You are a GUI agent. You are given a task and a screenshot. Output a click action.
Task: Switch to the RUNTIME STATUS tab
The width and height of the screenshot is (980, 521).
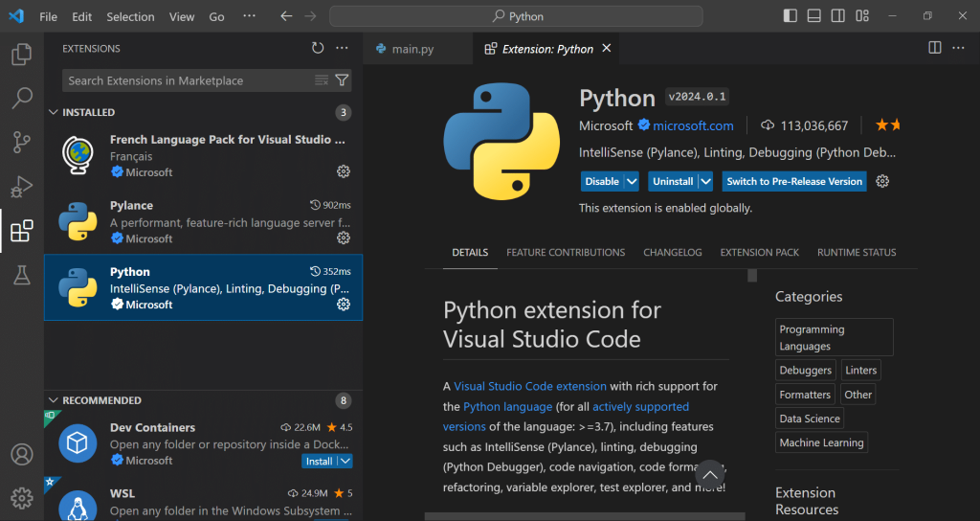[857, 253]
